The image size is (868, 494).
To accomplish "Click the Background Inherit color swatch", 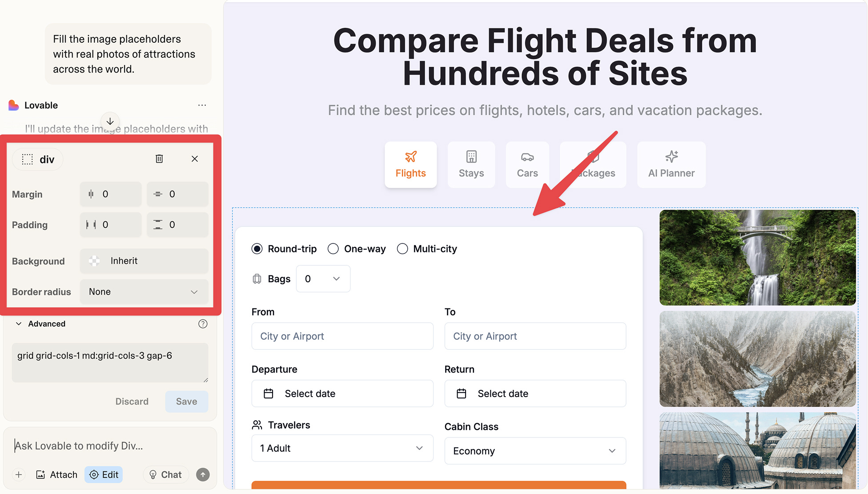I will [94, 261].
